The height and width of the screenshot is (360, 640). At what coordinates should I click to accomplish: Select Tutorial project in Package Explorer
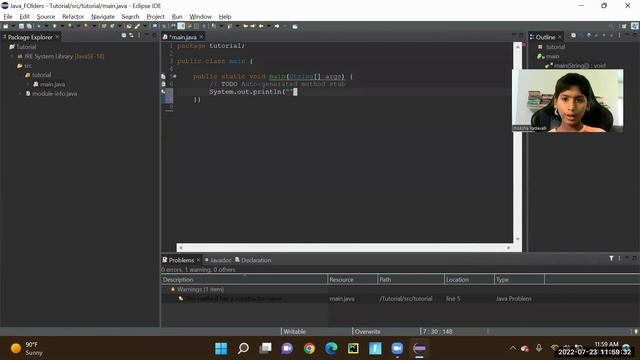click(26, 47)
